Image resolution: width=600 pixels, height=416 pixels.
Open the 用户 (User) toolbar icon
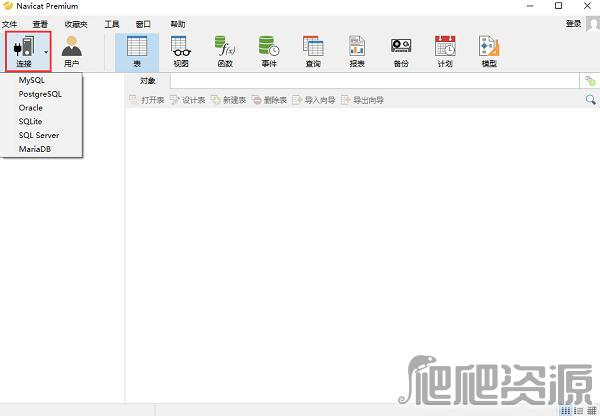(72, 50)
